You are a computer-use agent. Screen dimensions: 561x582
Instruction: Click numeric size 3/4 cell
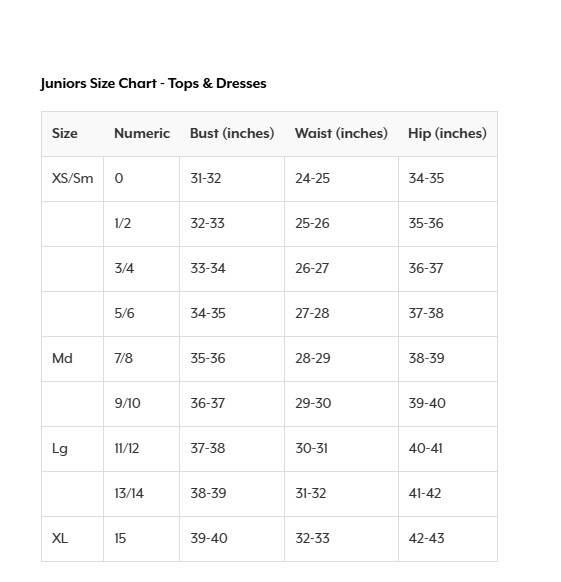coord(141,269)
